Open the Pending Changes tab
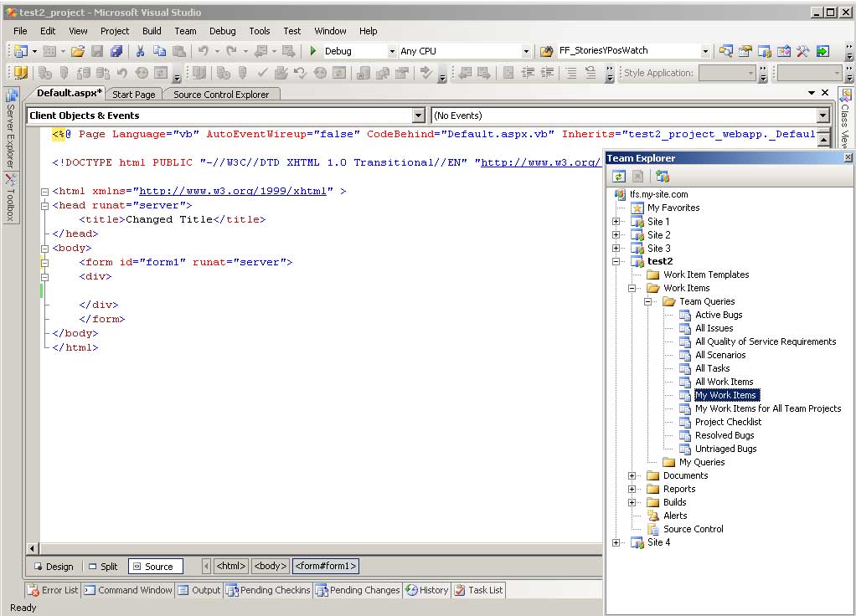The image size is (856, 616). [358, 590]
